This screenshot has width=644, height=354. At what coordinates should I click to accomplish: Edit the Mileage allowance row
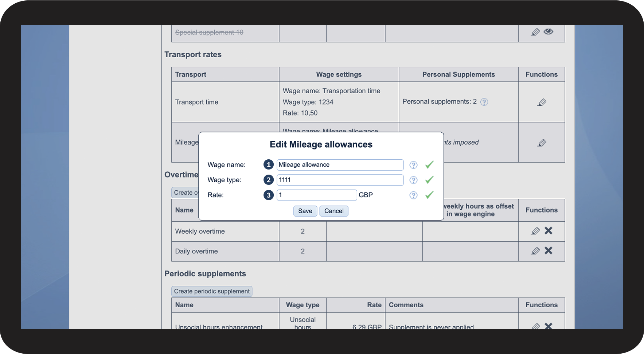tap(542, 143)
